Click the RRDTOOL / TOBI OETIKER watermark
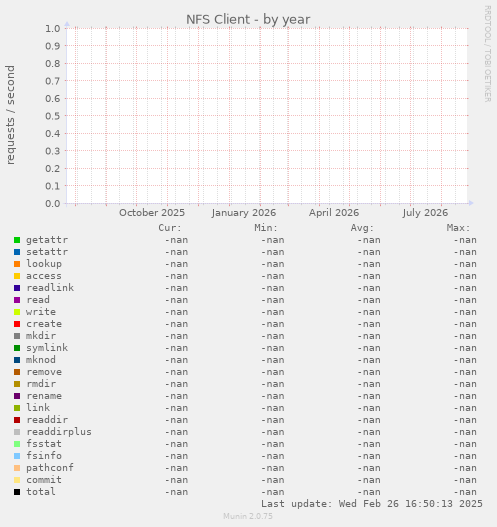Screen dimensions: 497x527 pyautogui.click(x=488, y=54)
